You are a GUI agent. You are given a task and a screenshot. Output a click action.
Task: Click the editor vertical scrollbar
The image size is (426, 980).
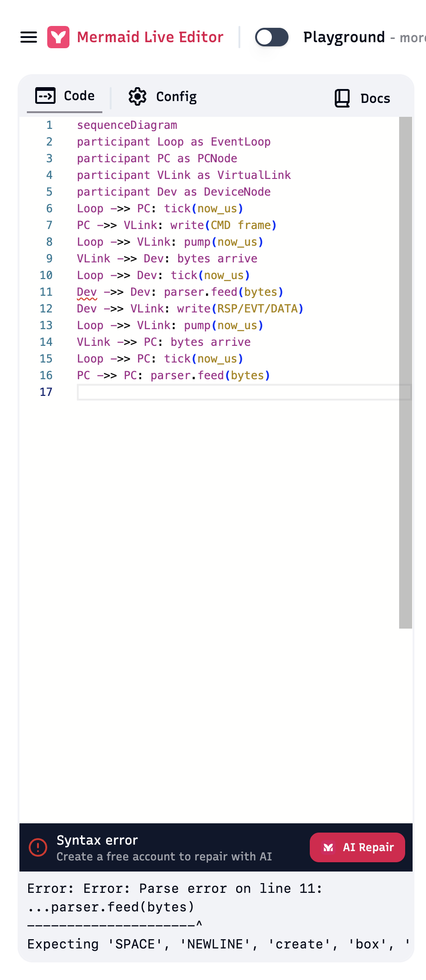pyautogui.click(x=406, y=371)
